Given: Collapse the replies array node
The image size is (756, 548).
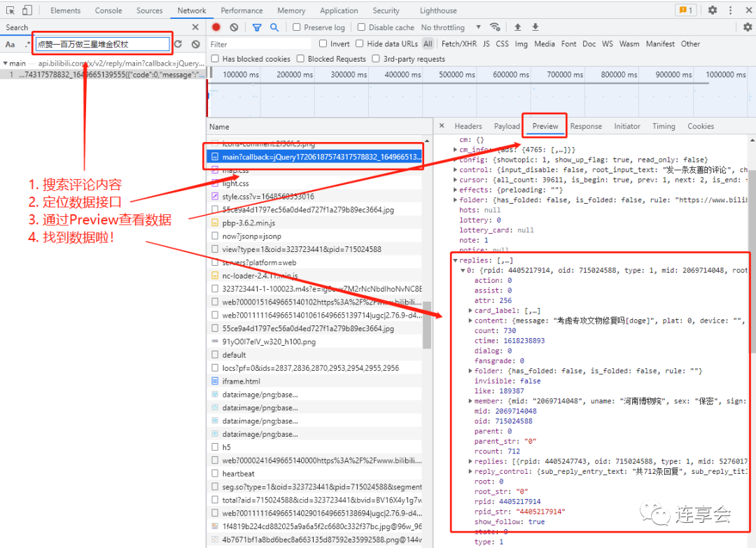Looking at the screenshot, I should pyautogui.click(x=455, y=260).
